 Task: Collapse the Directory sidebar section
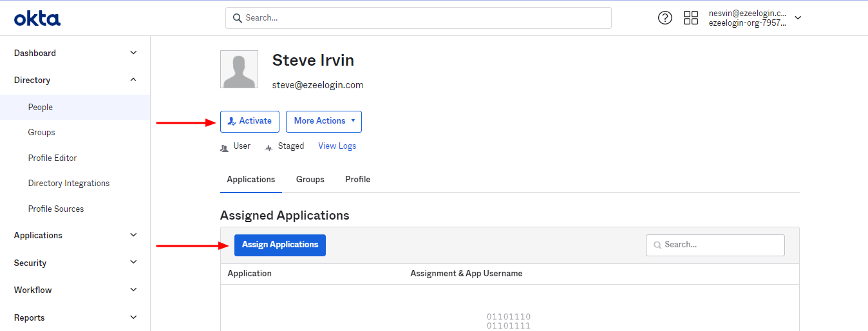tap(133, 80)
